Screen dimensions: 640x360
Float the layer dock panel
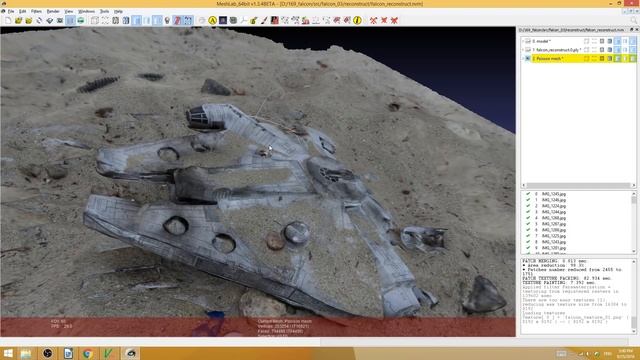click(x=631, y=30)
